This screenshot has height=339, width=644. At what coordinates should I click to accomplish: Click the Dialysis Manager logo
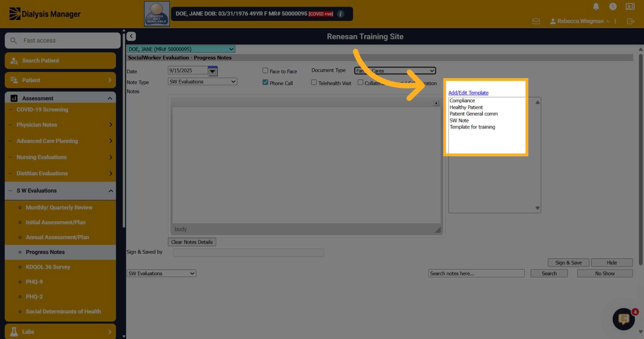(45, 14)
